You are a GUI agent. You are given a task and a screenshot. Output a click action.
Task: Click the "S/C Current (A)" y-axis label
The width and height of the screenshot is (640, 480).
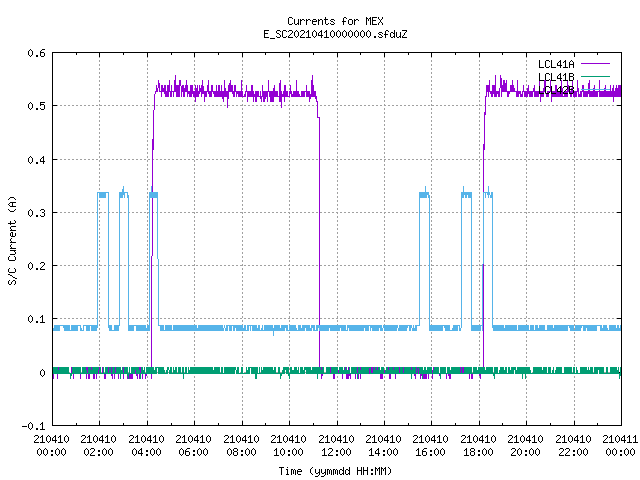pyautogui.click(x=13, y=241)
